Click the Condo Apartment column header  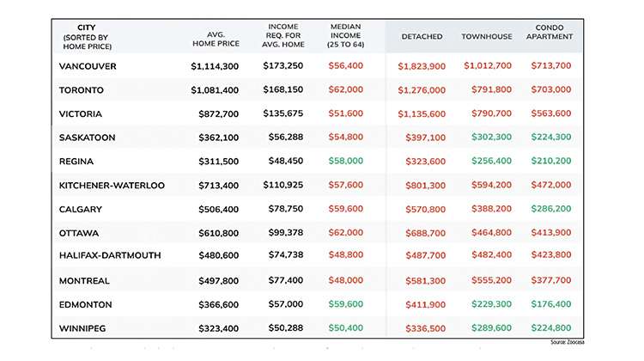pyautogui.click(x=550, y=32)
